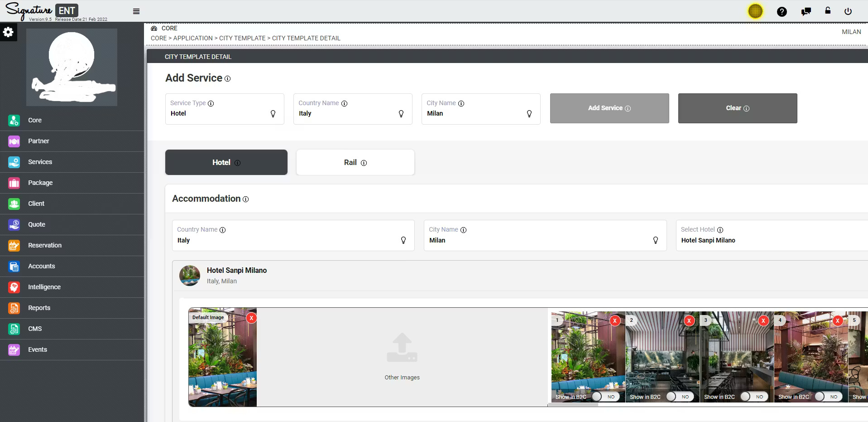Open Country Name dropdown in Add Service

coord(352,109)
